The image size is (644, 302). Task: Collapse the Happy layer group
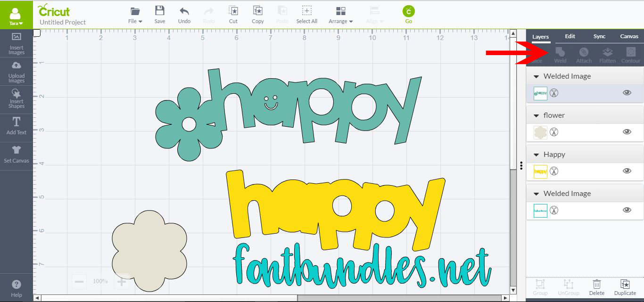(536, 155)
